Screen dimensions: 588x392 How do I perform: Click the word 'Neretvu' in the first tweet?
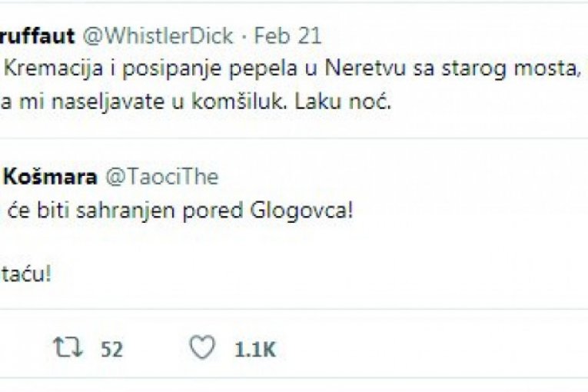[x=365, y=70]
